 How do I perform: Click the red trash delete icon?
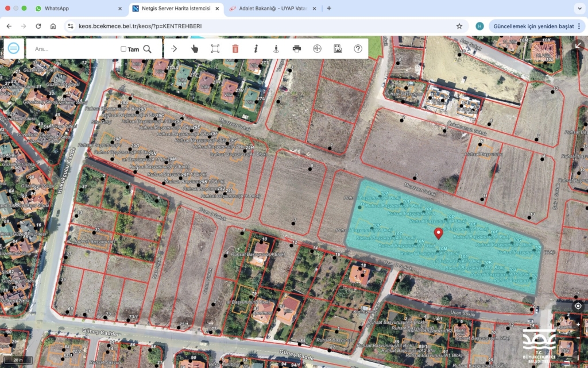pyautogui.click(x=235, y=49)
